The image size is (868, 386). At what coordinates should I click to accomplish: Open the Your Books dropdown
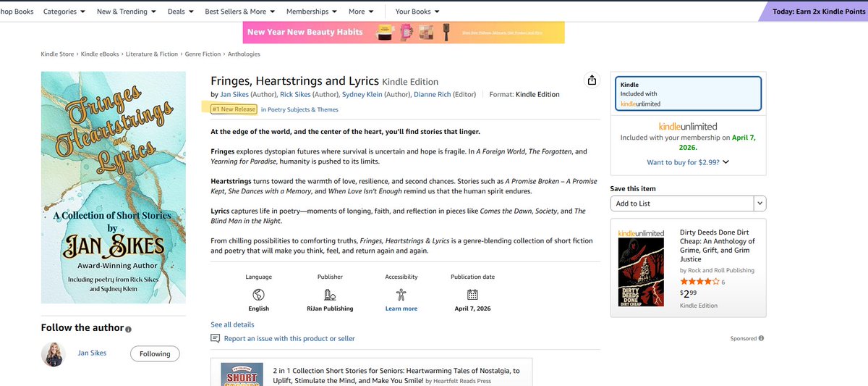pyautogui.click(x=417, y=12)
